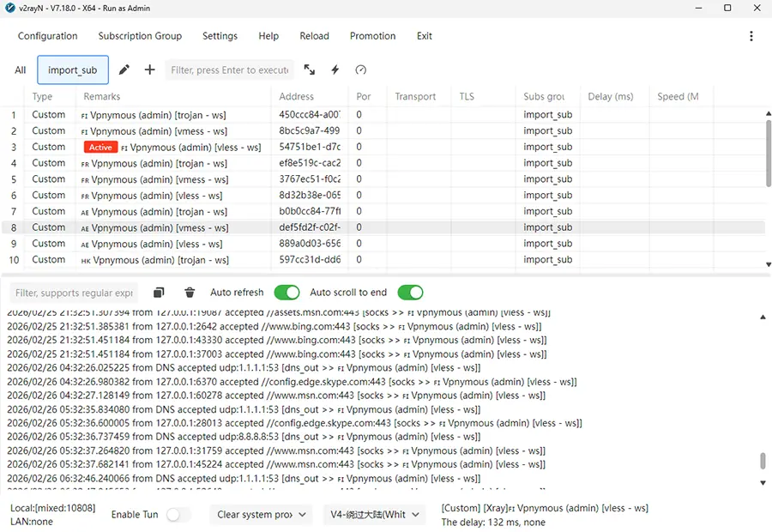
Task: Switch to the All tab
Action: (21, 70)
